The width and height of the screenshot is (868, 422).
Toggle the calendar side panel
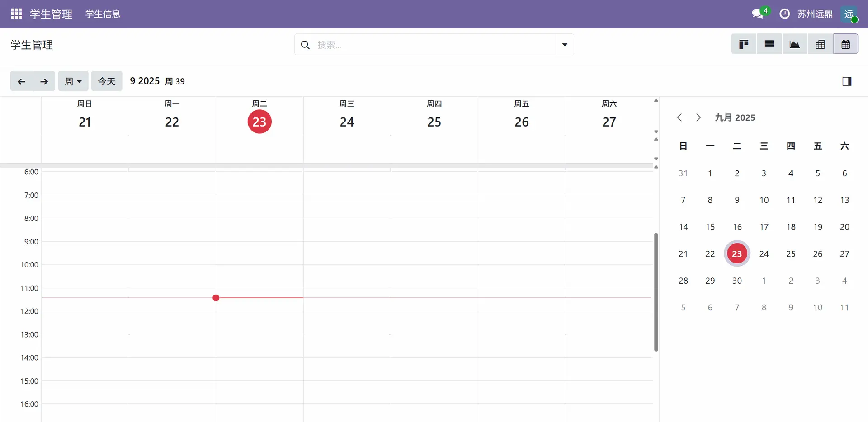pyautogui.click(x=847, y=81)
